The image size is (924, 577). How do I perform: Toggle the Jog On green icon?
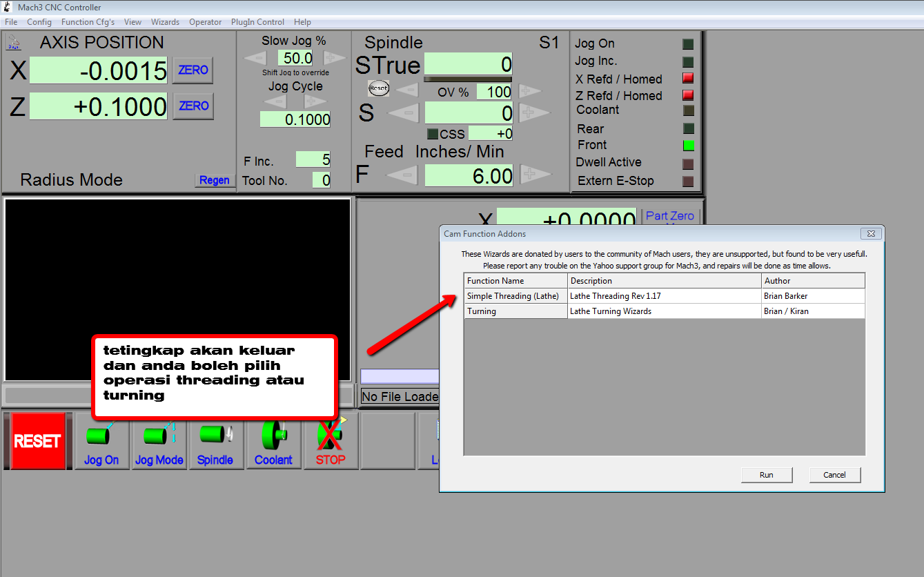point(101,435)
